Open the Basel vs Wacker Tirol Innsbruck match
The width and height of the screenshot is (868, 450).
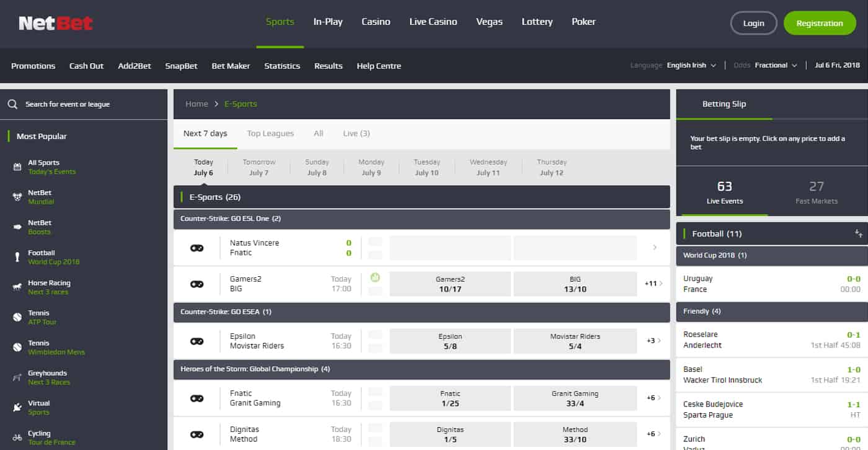(772, 374)
